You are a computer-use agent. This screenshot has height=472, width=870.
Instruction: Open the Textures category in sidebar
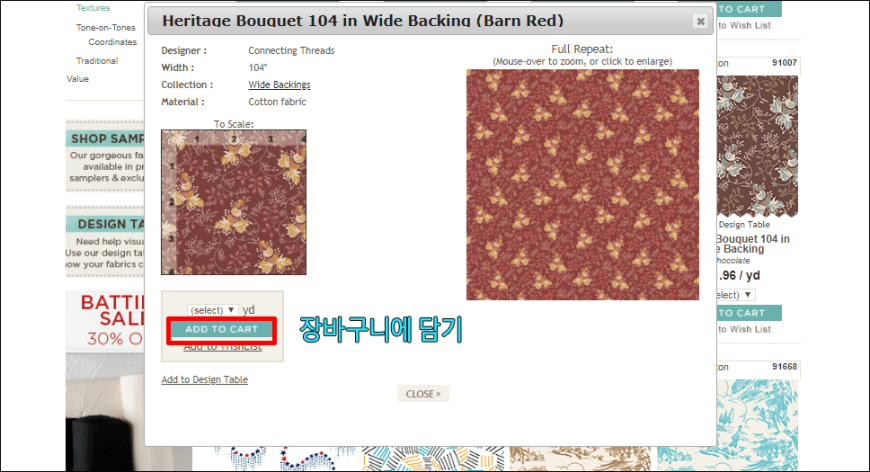tap(93, 8)
